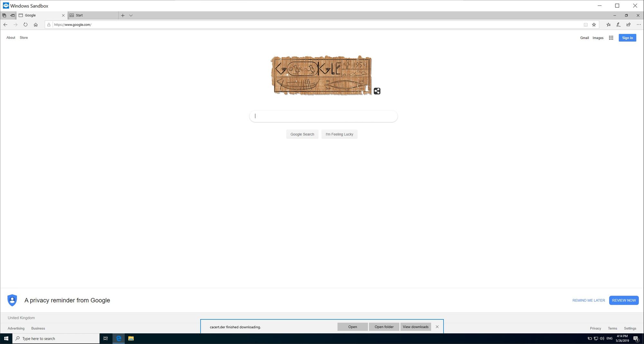Open reading view icon in address bar
The height and width of the screenshot is (344, 644).
coord(586,25)
